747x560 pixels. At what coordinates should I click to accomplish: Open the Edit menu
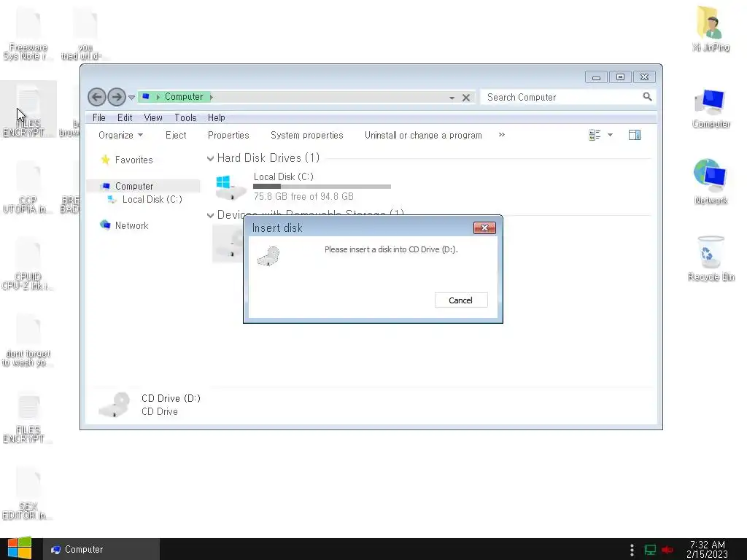pyautogui.click(x=125, y=117)
